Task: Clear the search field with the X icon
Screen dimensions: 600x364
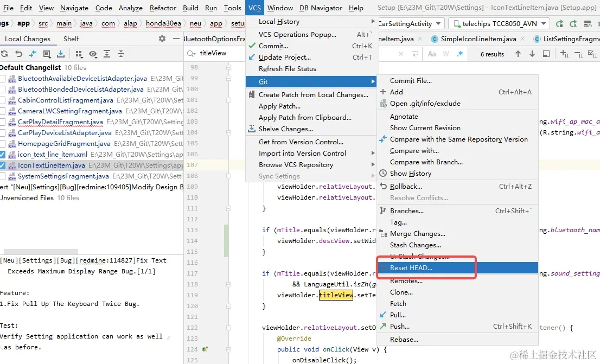Action: pos(401,54)
